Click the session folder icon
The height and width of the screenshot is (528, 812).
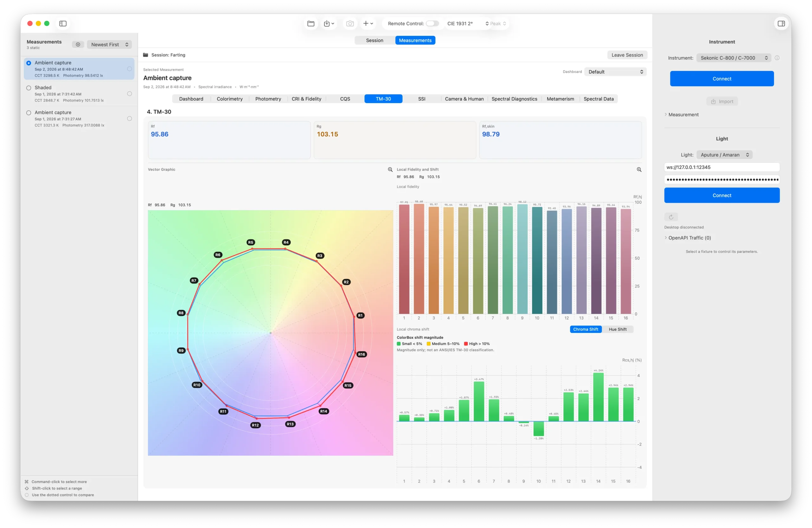(146, 55)
